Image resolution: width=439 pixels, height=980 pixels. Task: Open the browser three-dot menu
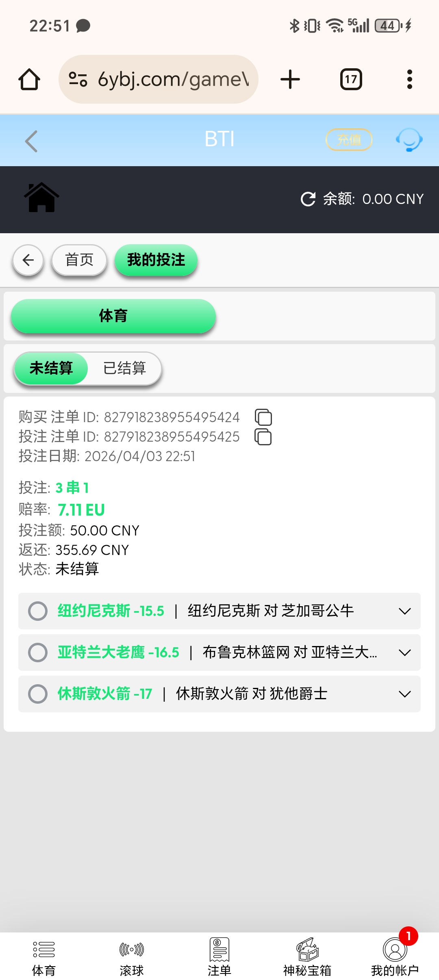409,79
